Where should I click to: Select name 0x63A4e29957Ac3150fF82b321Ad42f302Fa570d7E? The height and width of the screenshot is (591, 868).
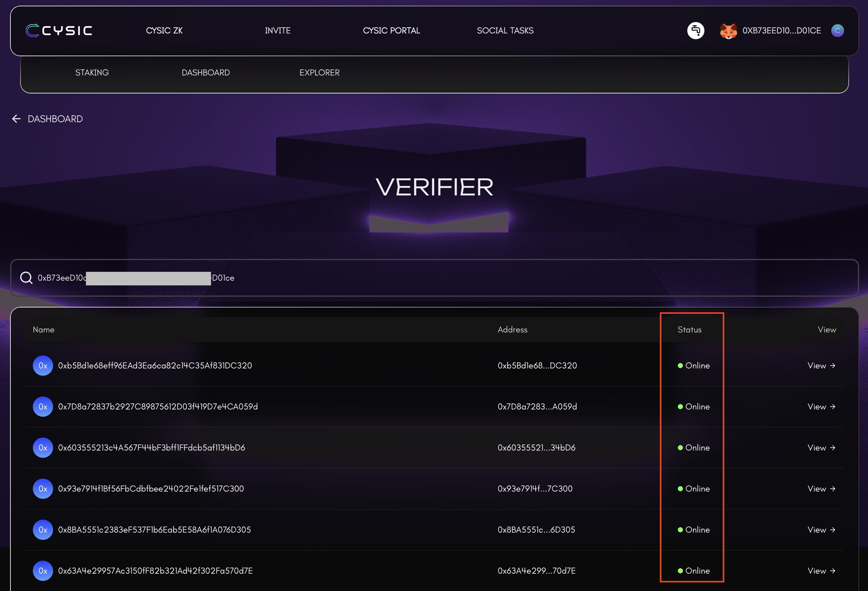coord(155,571)
